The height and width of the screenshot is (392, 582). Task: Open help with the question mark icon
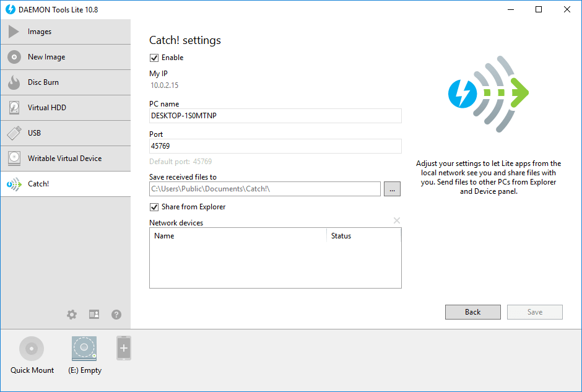(x=116, y=315)
